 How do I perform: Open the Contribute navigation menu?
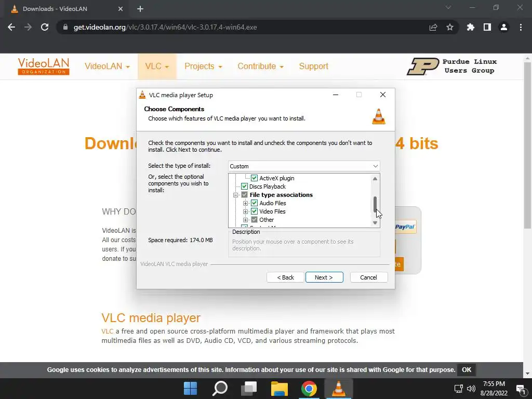[260, 66]
